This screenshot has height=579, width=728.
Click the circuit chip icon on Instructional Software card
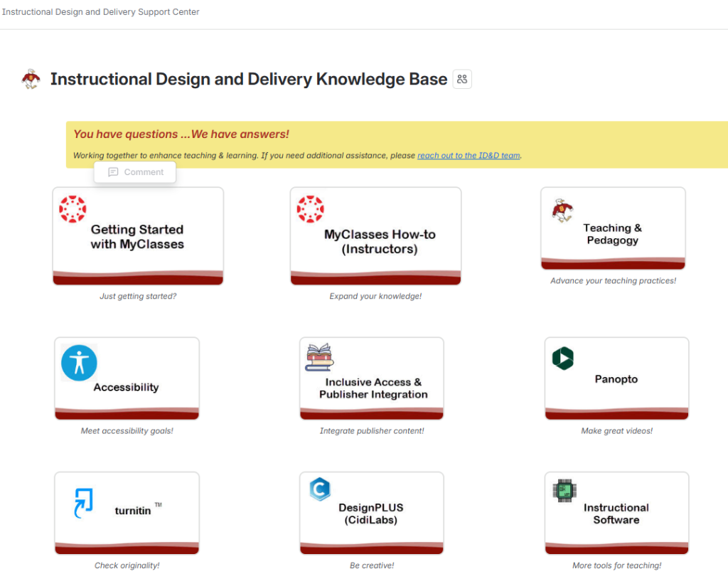pos(564,491)
